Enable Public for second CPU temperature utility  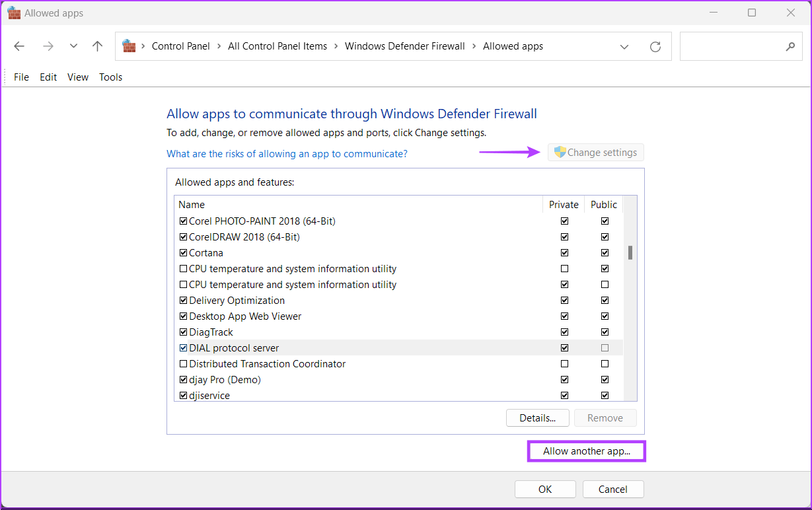point(605,285)
